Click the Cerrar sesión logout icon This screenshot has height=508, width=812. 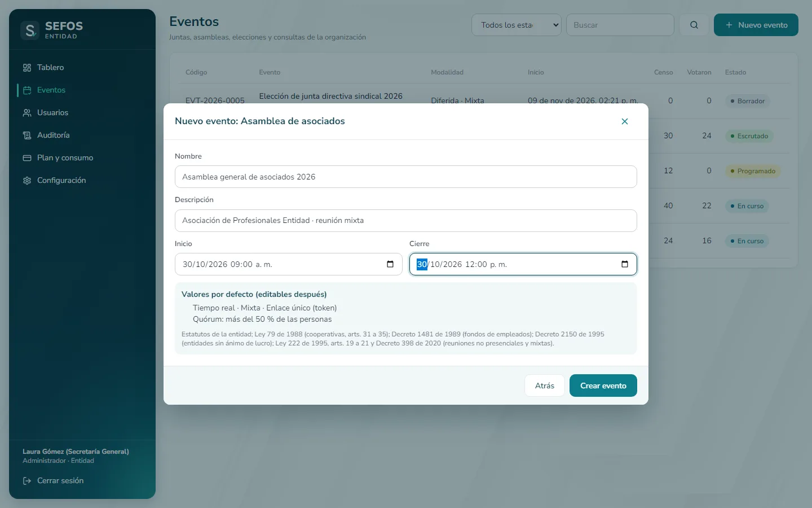(x=27, y=481)
